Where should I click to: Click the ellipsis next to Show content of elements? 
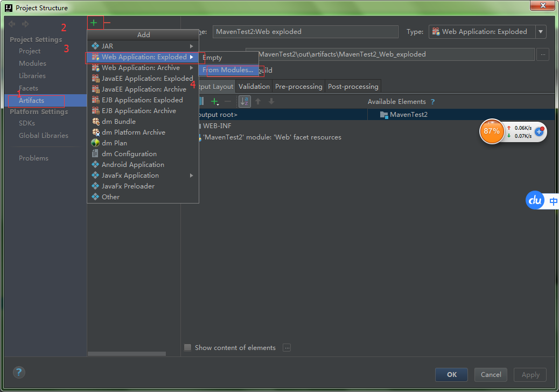(287, 347)
